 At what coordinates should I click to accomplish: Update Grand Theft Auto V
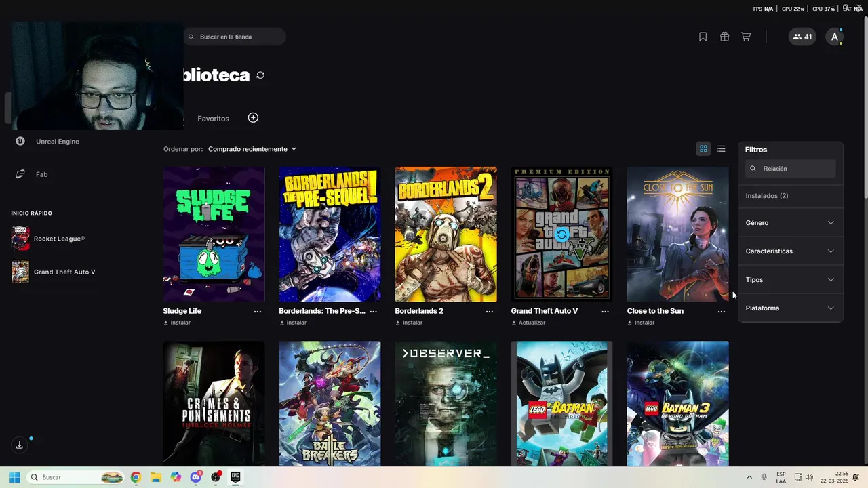pos(528,323)
